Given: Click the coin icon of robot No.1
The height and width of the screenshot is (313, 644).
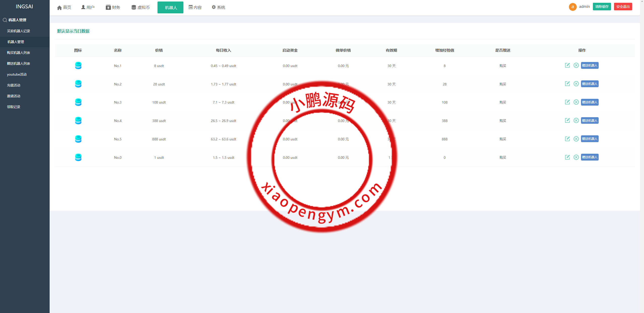Looking at the screenshot, I should pos(78,66).
